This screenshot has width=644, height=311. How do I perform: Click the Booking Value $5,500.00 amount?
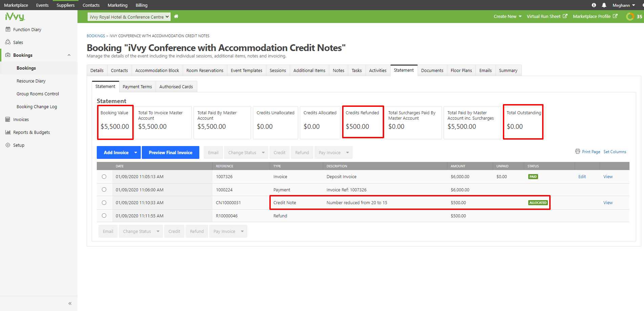[115, 126]
